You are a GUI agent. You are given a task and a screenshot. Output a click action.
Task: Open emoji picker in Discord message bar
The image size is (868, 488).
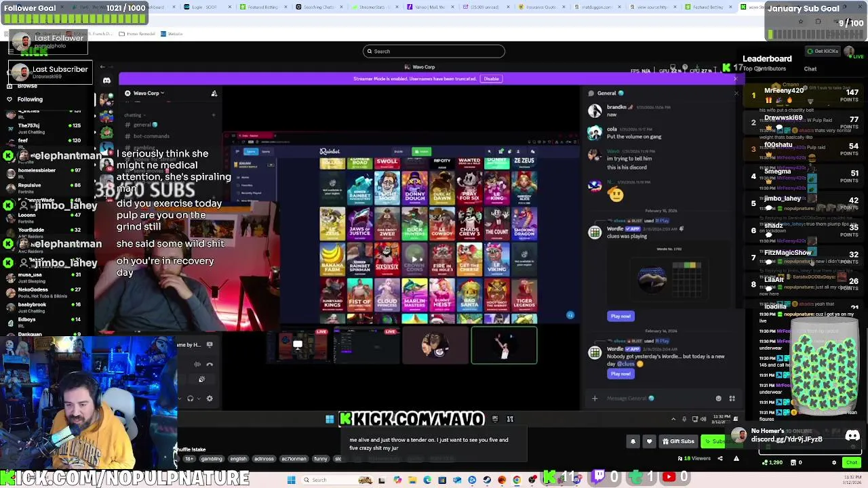(x=719, y=399)
